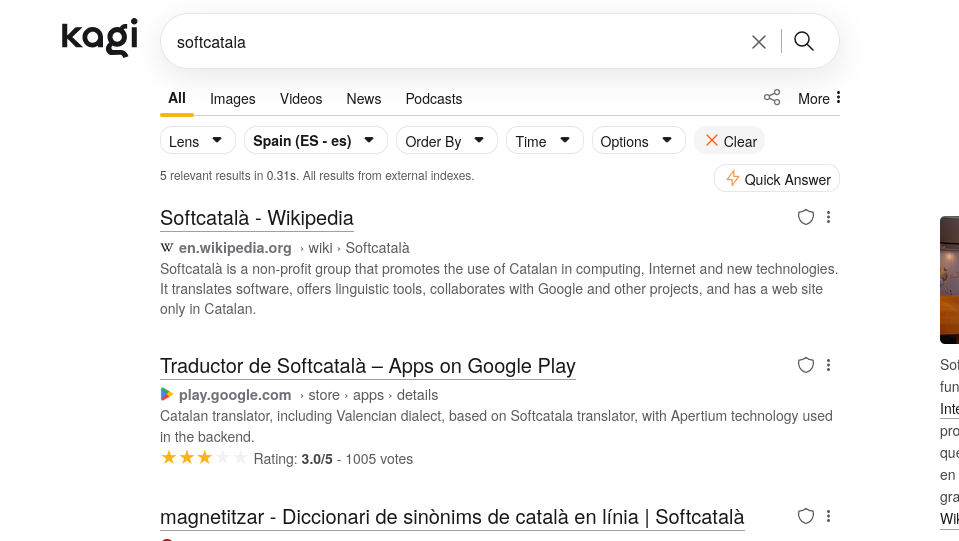
Task: Click the shield icon for Wikipedia result
Action: click(x=805, y=217)
